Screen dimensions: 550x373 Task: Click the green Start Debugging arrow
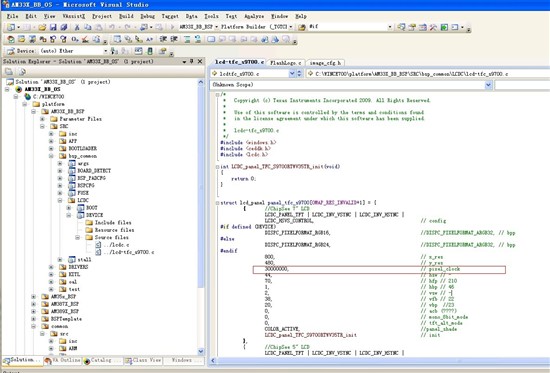172,27
